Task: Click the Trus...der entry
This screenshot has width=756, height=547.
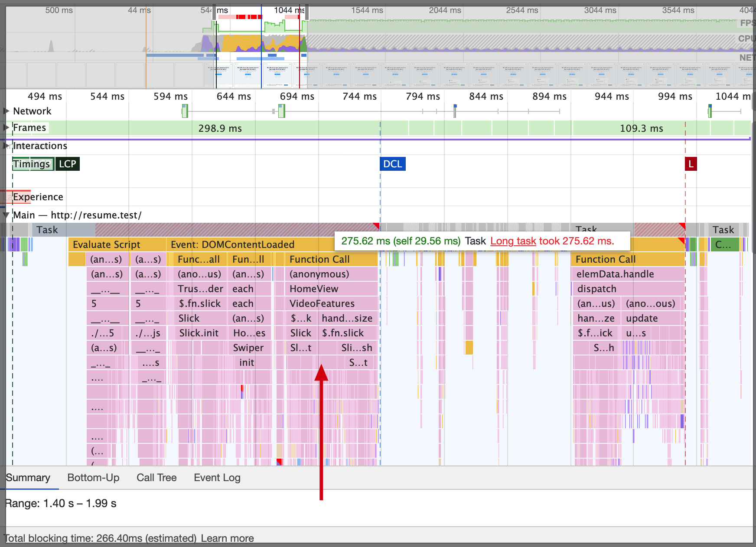Action: pyautogui.click(x=200, y=289)
